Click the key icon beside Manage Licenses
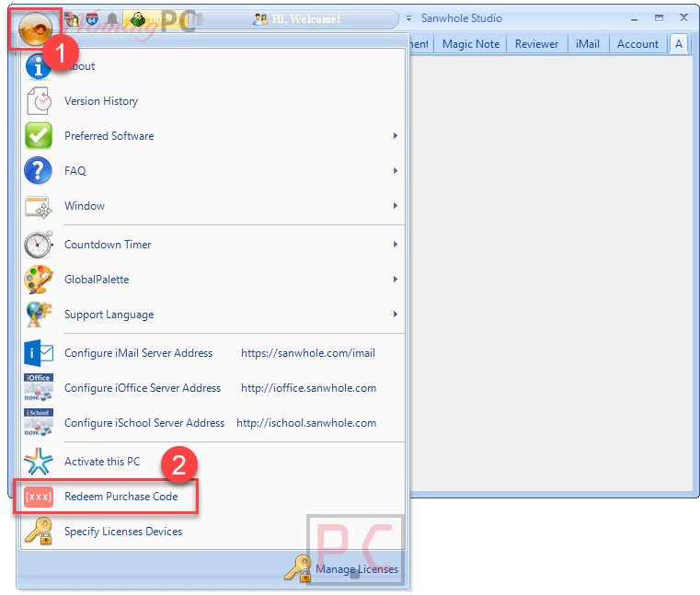This screenshot has width=700, height=595. 298,568
